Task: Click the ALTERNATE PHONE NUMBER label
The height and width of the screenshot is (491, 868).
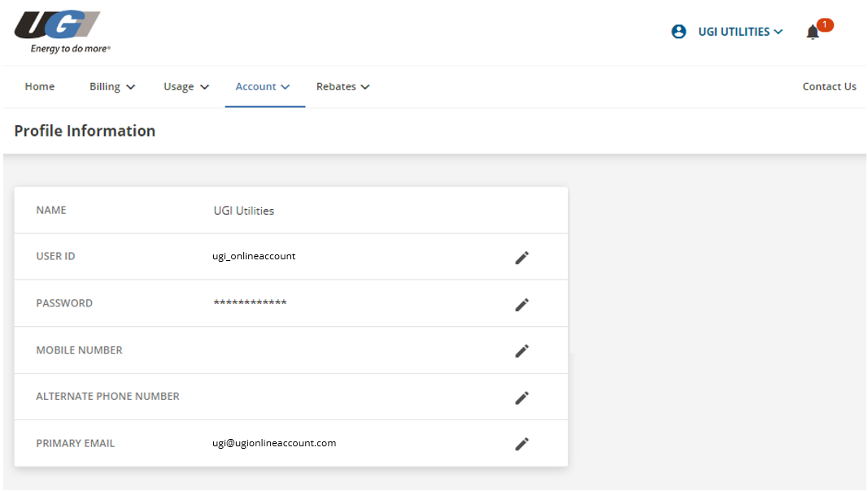Action: pyautogui.click(x=108, y=397)
